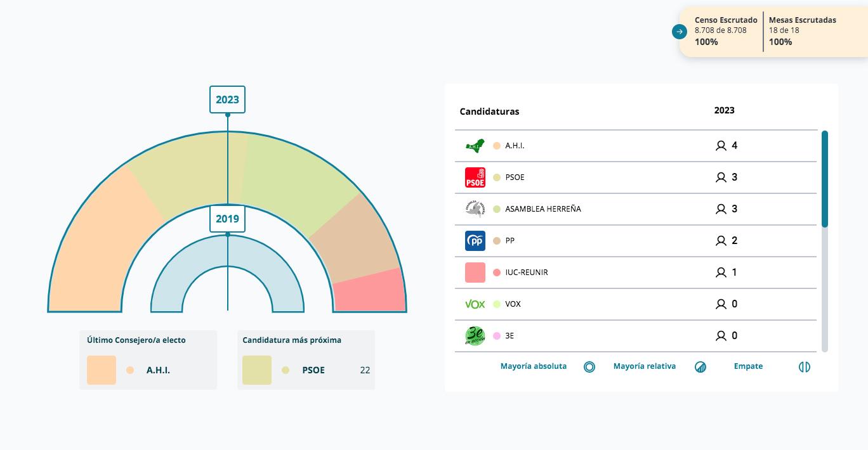Click the ASAMBLEA HERREÑA candidature name
The width and height of the screenshot is (868, 450).
click(x=542, y=209)
